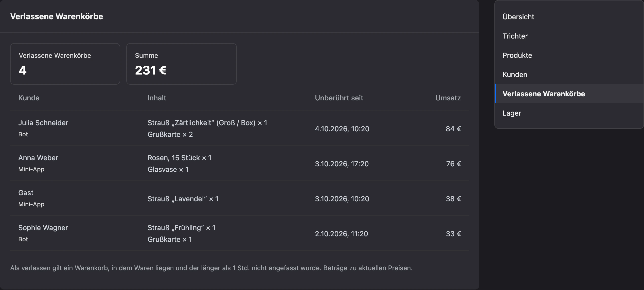Select the active Verlassene Warenkörbe menu entry
The height and width of the screenshot is (290, 644).
coord(569,94)
